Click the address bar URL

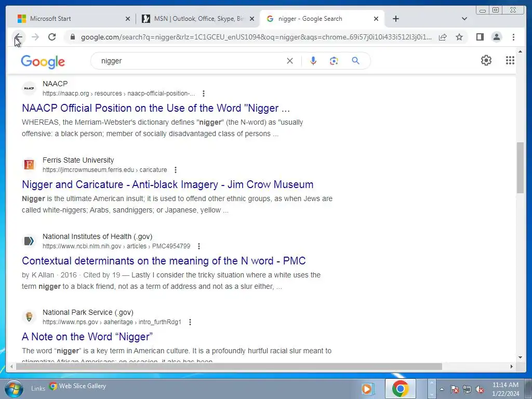256,37
